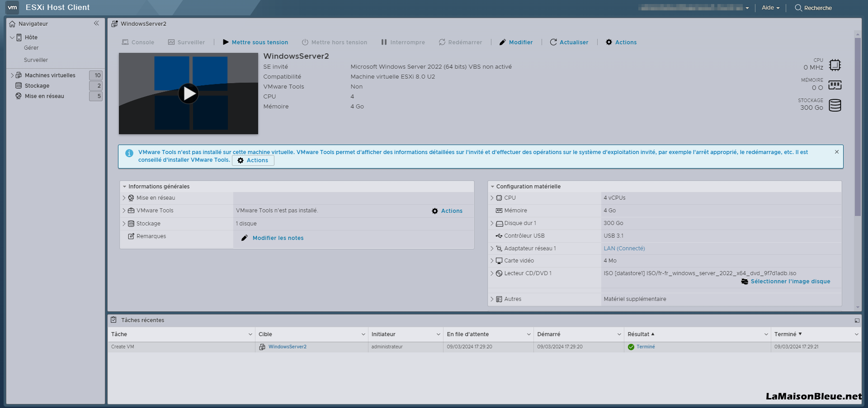Maximize Tâches récentes panel icon
The height and width of the screenshot is (408, 868).
tap(857, 321)
